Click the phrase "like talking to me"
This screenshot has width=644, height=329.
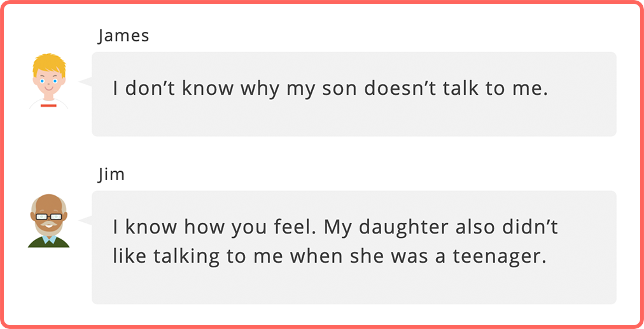[x=198, y=257]
